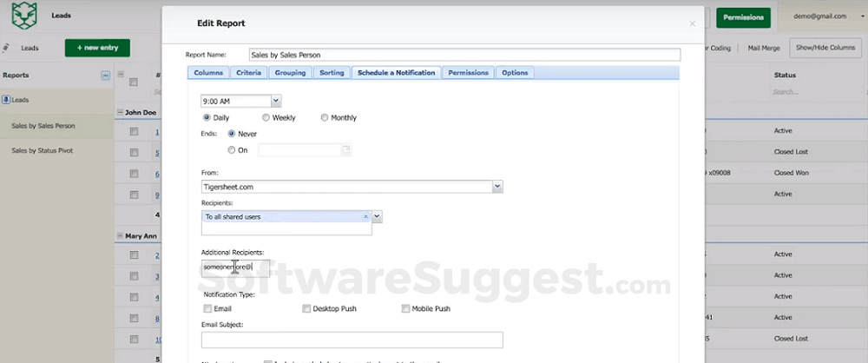Switch to the dialog's Permissions tab

[469, 73]
